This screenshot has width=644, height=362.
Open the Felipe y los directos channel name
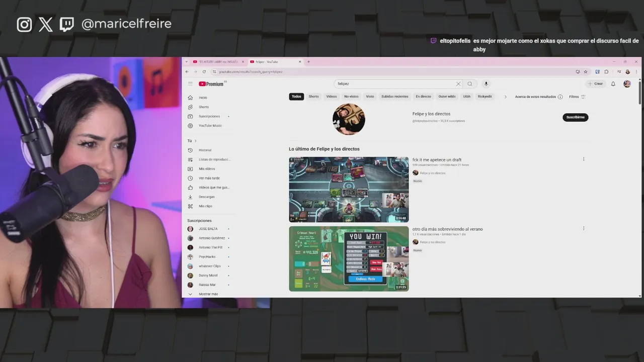coord(431,114)
